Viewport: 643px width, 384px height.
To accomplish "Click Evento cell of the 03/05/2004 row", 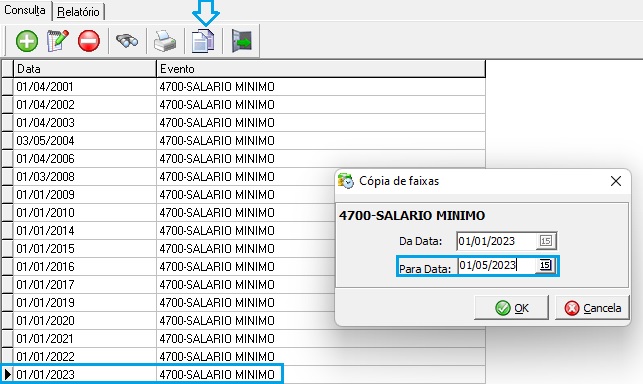I will tap(321, 141).
